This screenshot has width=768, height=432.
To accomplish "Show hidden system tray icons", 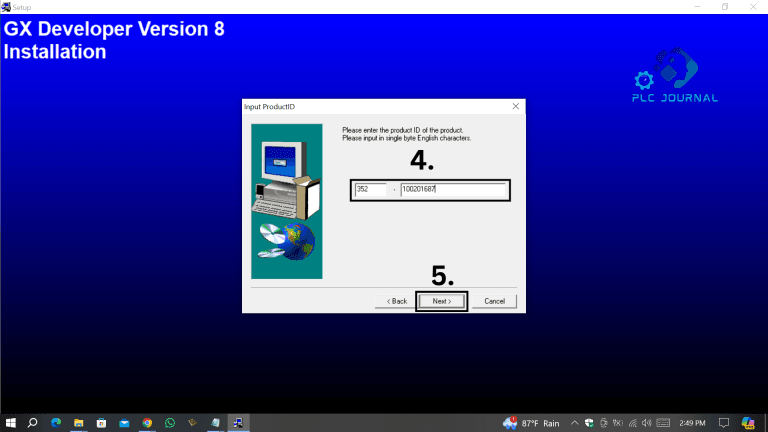I will (x=575, y=423).
